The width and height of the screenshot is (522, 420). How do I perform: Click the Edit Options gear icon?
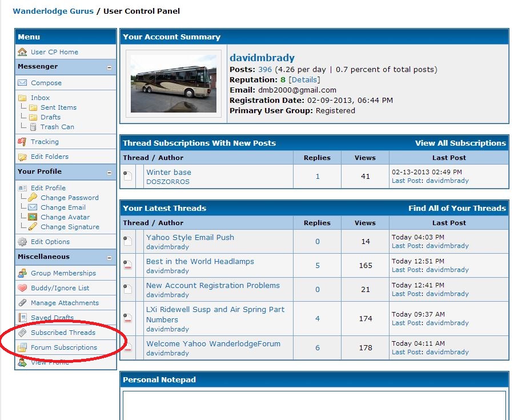22,242
